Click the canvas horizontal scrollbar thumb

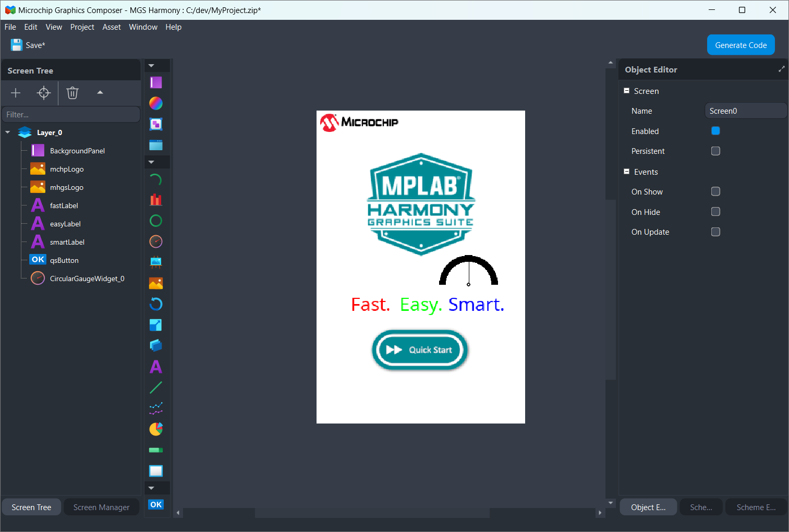[x=372, y=513]
